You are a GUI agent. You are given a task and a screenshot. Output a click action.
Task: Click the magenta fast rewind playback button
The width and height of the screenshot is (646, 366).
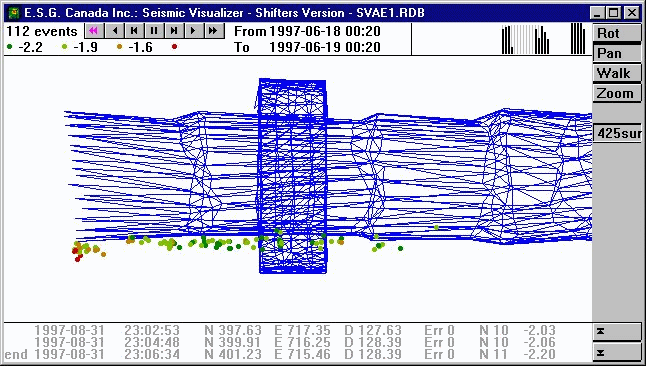tap(94, 30)
